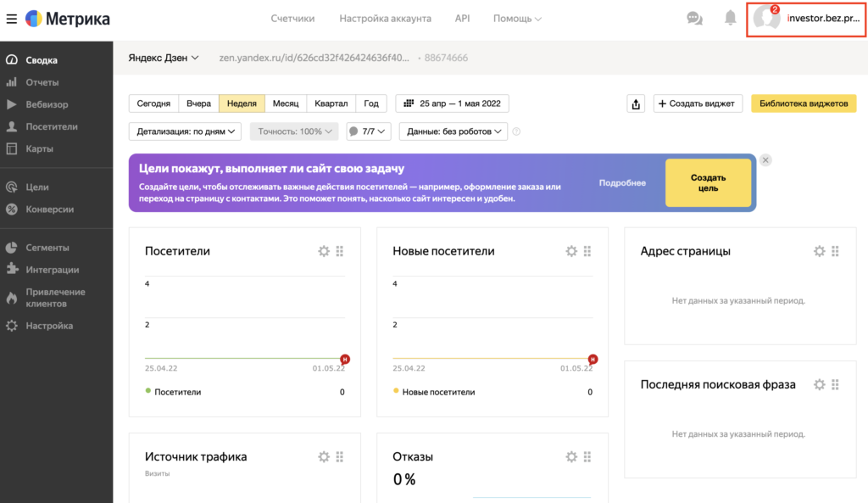
Task: Open settings gear on Адрес страницы widget
Action: click(819, 251)
